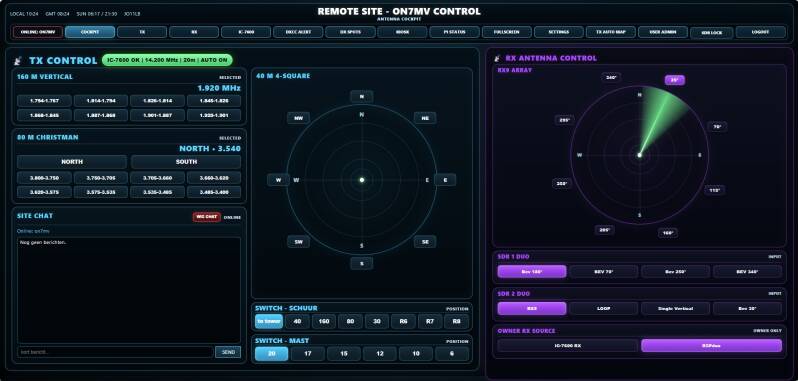Set Switch - Mast position to 17
This screenshot has width=798, height=381.
[x=307, y=354]
